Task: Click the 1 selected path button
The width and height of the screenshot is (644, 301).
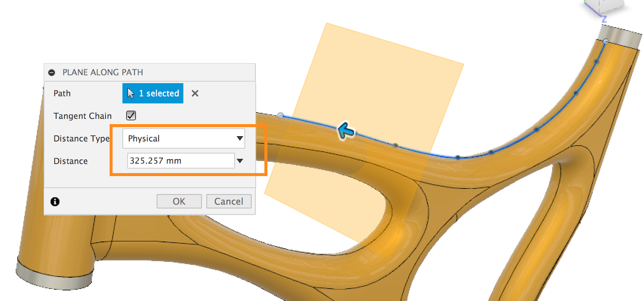Action: [153, 93]
